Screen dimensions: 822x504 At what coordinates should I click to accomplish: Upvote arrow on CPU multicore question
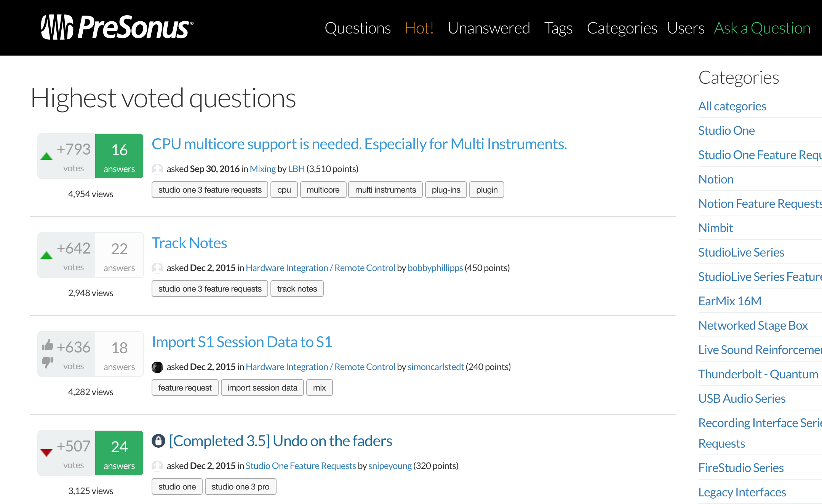pos(46,156)
